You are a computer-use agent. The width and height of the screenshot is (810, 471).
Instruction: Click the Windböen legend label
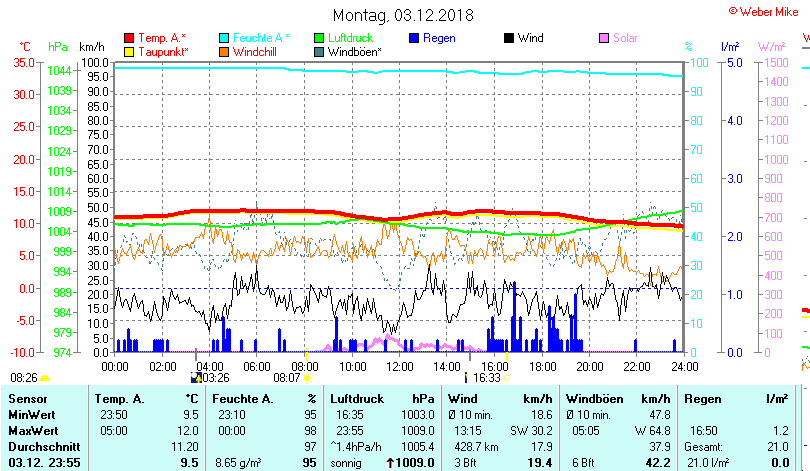[x=354, y=52]
